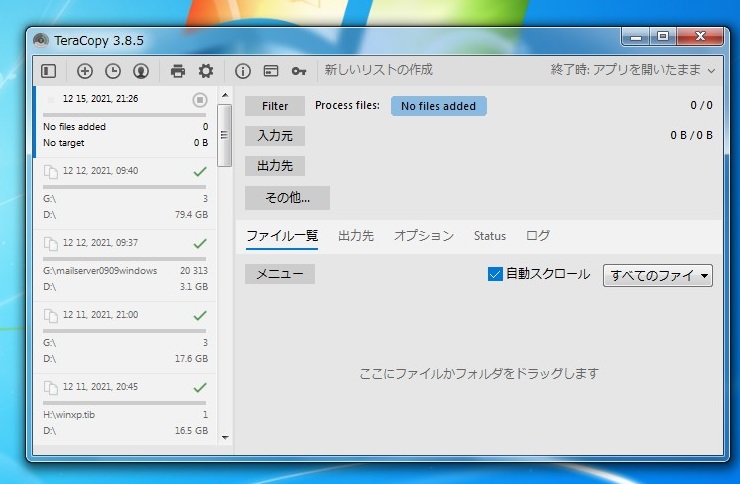Click the ここにファイルかフォルダをドラッグします drop area text

pos(479,374)
